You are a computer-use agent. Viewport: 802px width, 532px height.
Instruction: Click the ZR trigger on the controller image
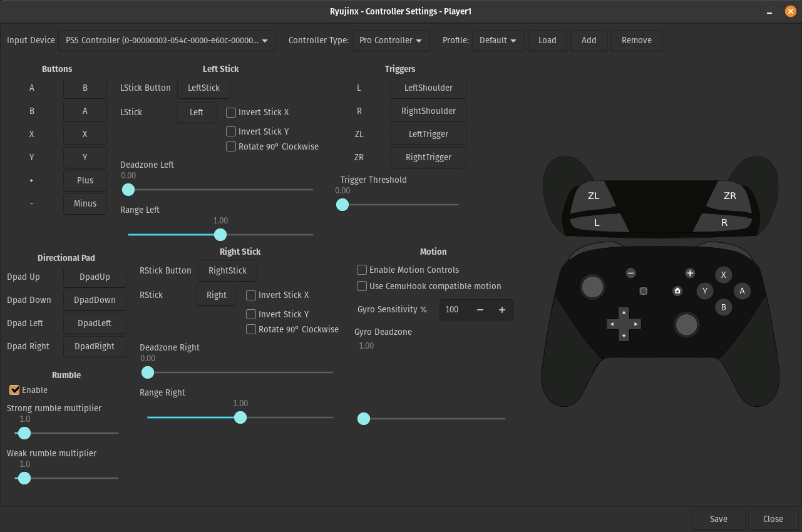[731, 197]
